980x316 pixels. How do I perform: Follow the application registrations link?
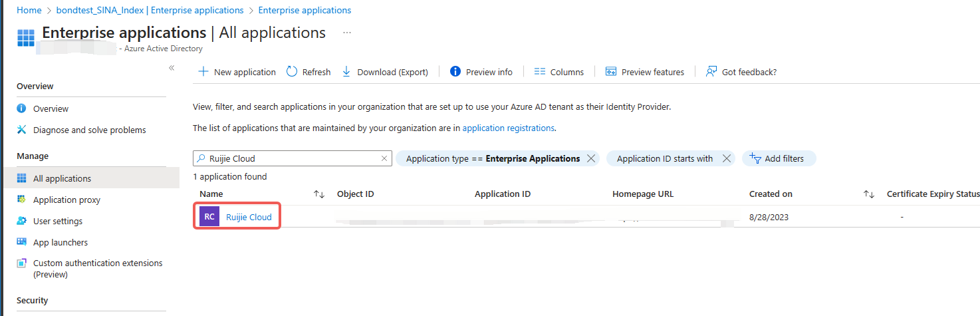[x=508, y=128]
